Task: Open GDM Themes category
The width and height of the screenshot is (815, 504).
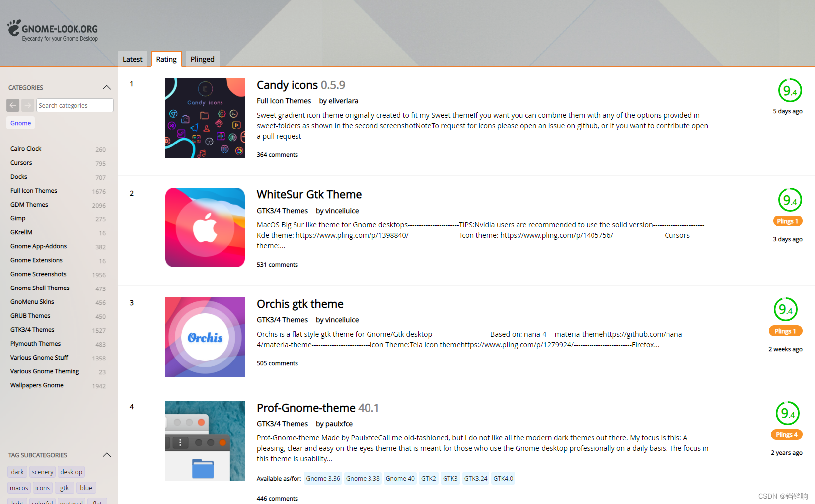Action: (x=29, y=205)
